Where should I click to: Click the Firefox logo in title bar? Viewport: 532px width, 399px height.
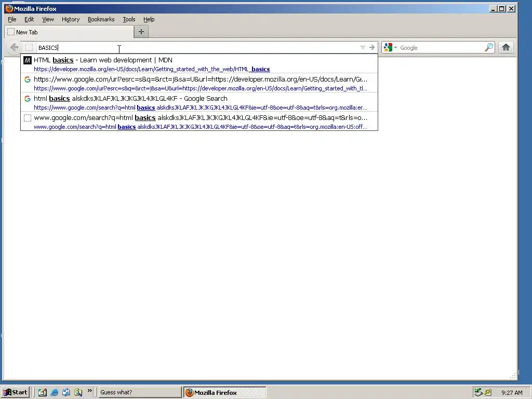click(9, 8)
